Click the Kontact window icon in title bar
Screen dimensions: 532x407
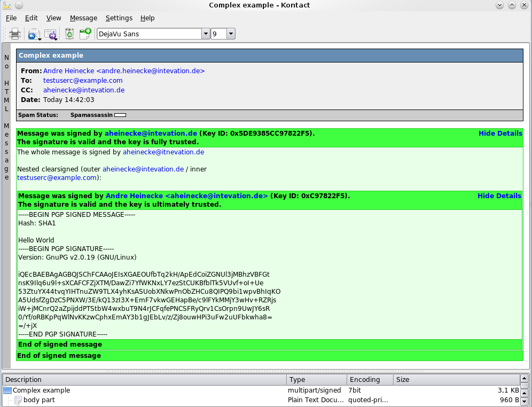pos(7,5)
